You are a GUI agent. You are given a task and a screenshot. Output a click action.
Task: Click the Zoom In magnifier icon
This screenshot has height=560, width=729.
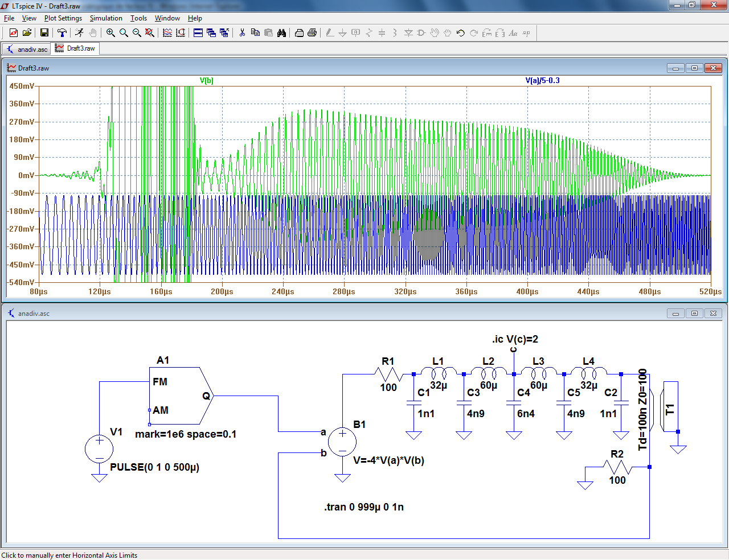click(x=110, y=33)
